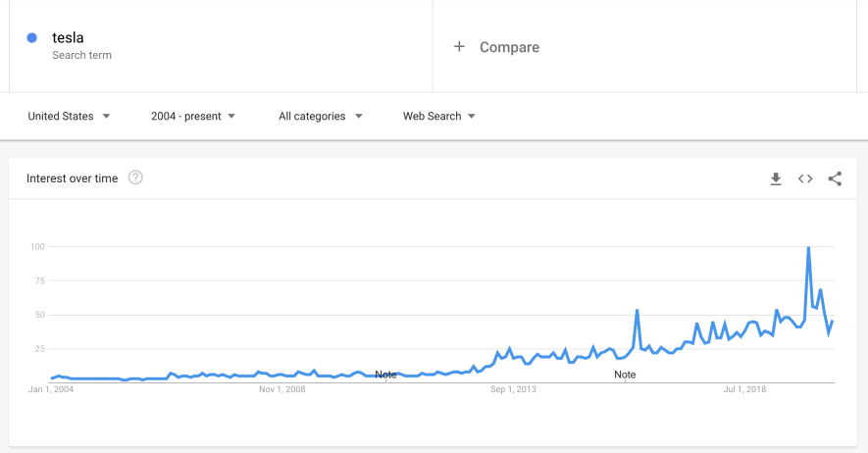Screen dimensions: 868x453
Task: Share the Interest over time chart
Action: (835, 178)
